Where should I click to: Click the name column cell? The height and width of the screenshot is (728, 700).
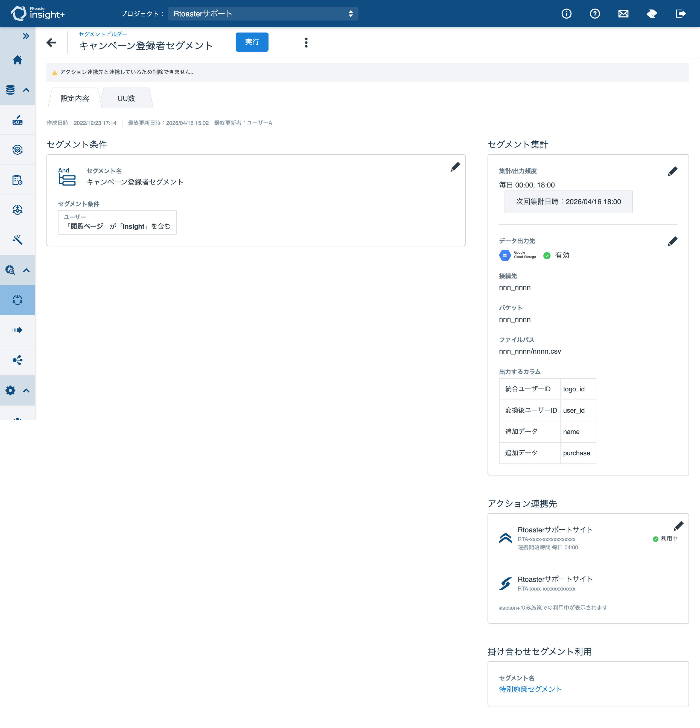(x=578, y=431)
